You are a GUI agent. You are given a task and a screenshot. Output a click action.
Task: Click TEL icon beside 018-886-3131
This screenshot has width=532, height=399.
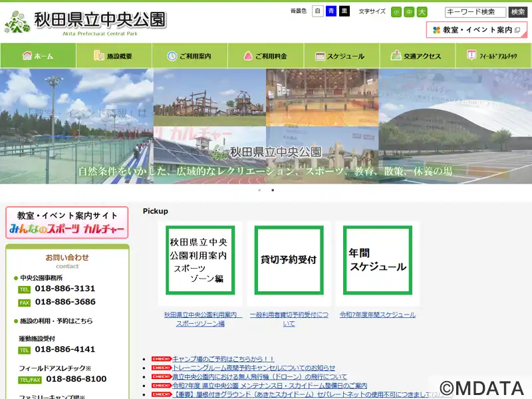(24, 289)
